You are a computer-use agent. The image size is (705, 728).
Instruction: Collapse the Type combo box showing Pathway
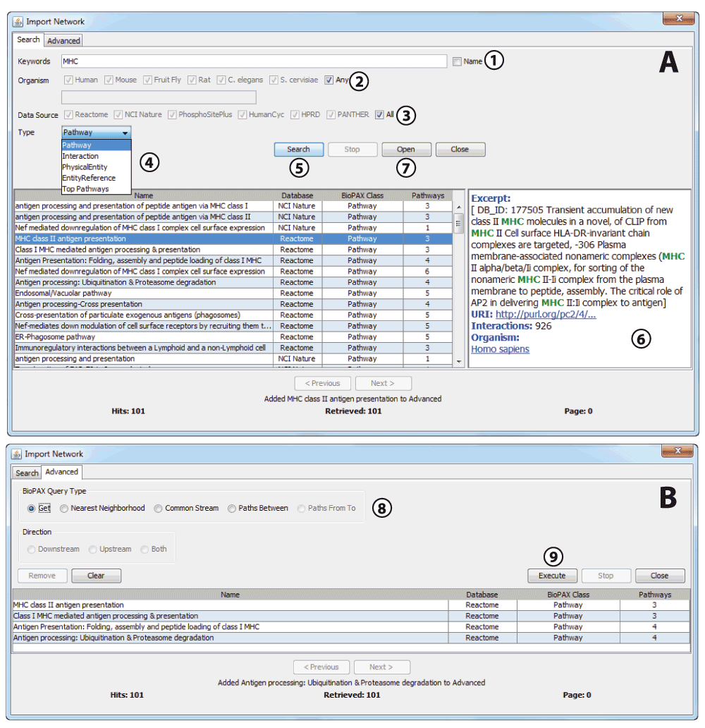[x=97, y=133]
